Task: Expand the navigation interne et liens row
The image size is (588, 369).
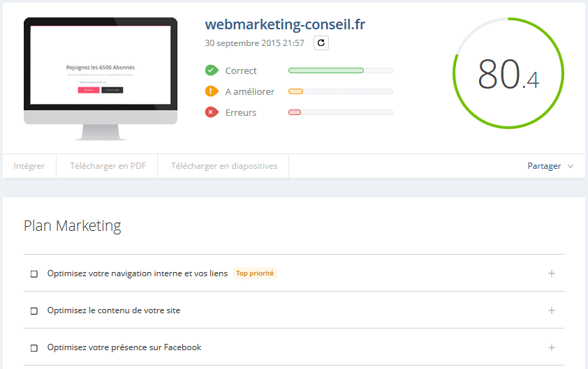Action: tap(551, 273)
